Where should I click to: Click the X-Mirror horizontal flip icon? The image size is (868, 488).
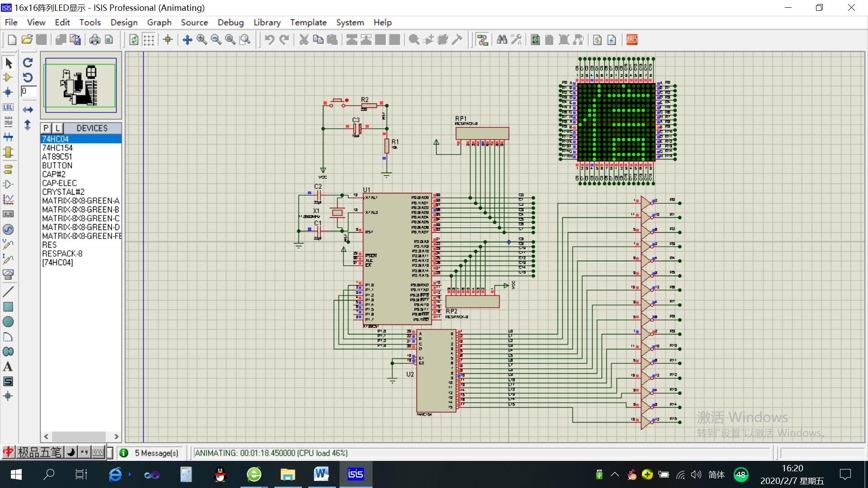point(28,110)
